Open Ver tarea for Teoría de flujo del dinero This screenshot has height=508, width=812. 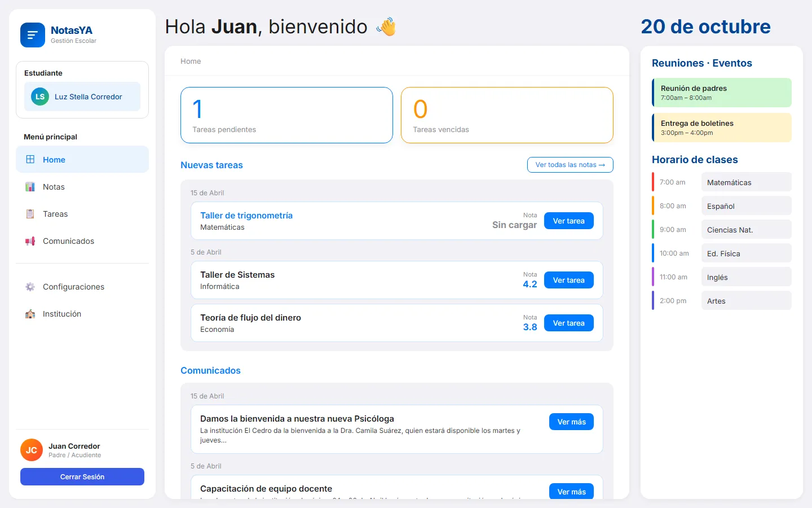(569, 323)
